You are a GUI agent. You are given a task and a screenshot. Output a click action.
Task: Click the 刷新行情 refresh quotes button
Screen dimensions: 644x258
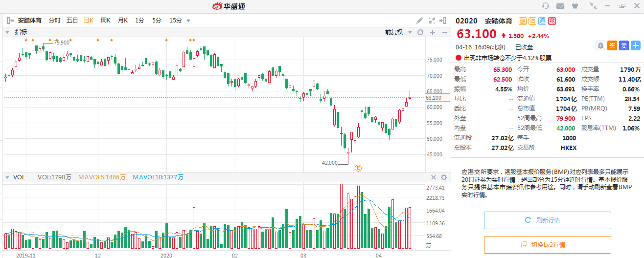coord(547,220)
